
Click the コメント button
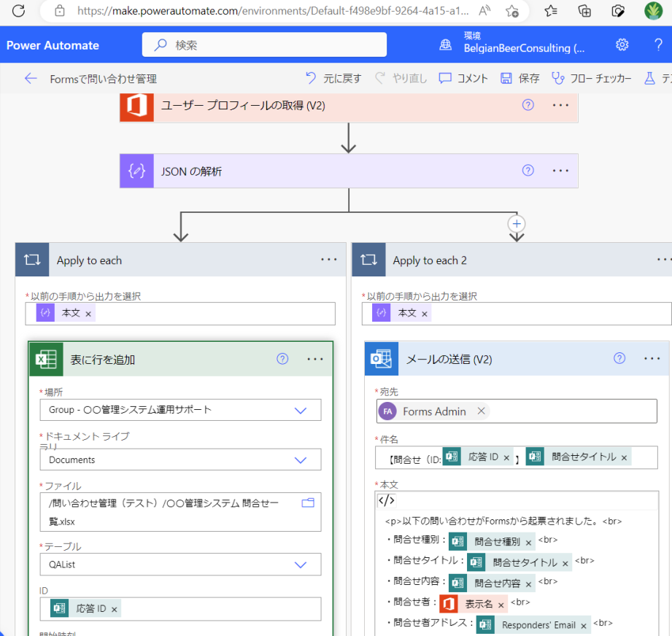coord(463,79)
